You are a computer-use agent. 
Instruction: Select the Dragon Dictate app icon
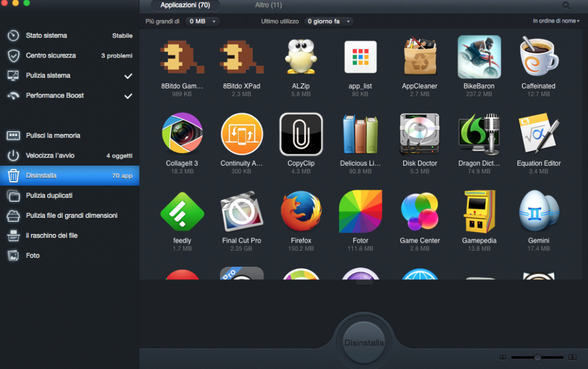479,134
